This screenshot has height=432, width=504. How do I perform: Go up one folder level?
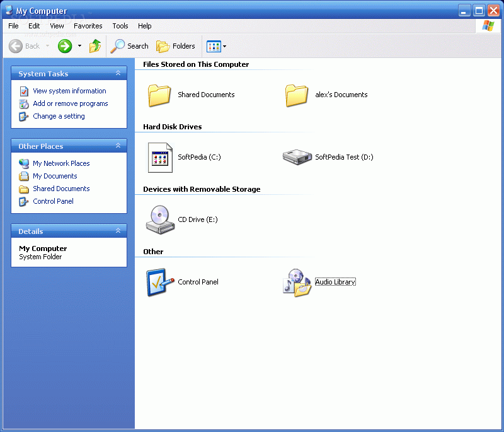click(95, 46)
